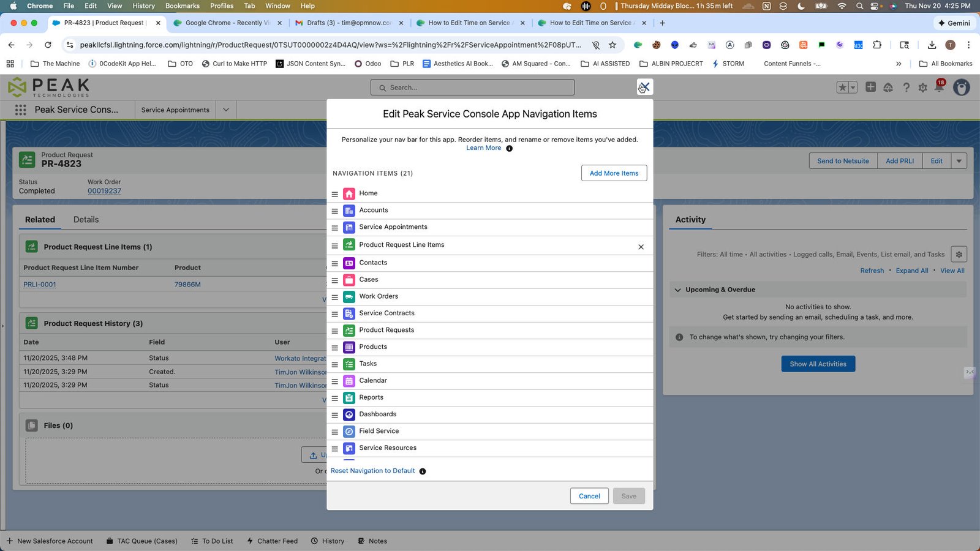Image resolution: width=980 pixels, height=551 pixels.
Task: Click Add More Items button
Action: coord(614,173)
